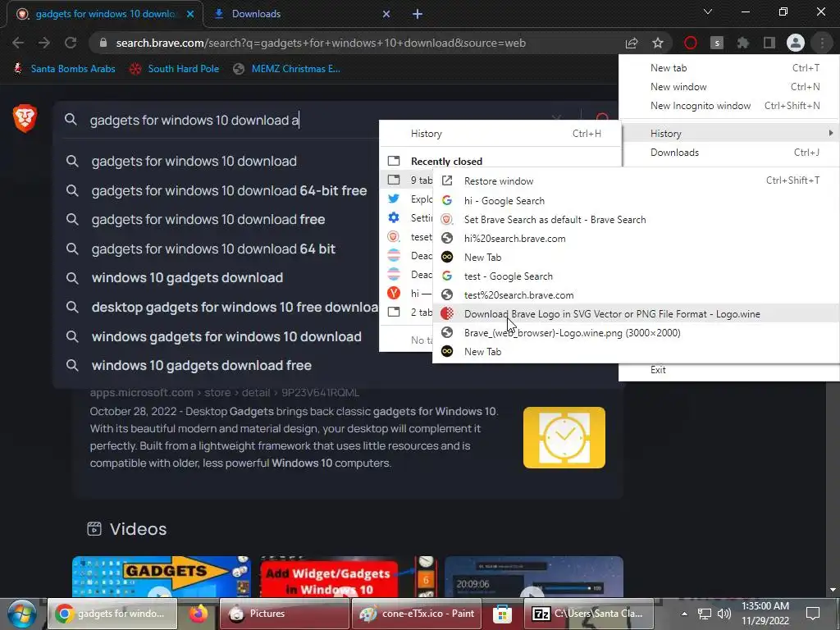
Task: Click the share page icon in address bar
Action: 632,43
